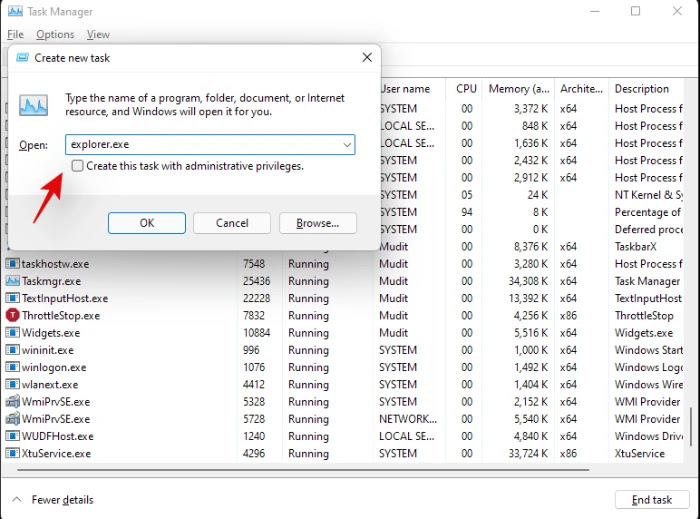Click the taskhostw.exe process icon

(x=12, y=264)
